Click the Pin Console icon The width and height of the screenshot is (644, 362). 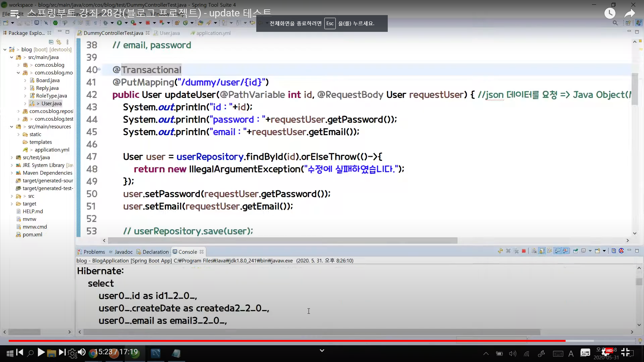[x=576, y=251]
